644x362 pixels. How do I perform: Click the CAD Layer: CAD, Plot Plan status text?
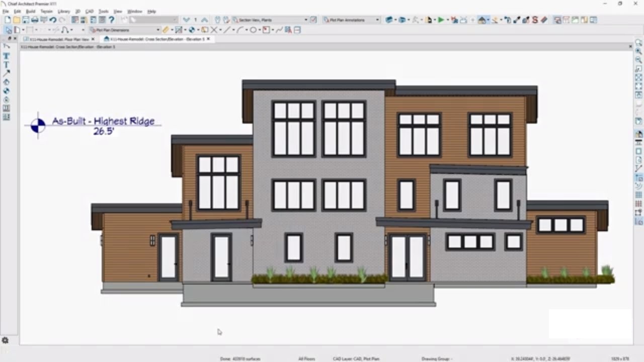356,358
